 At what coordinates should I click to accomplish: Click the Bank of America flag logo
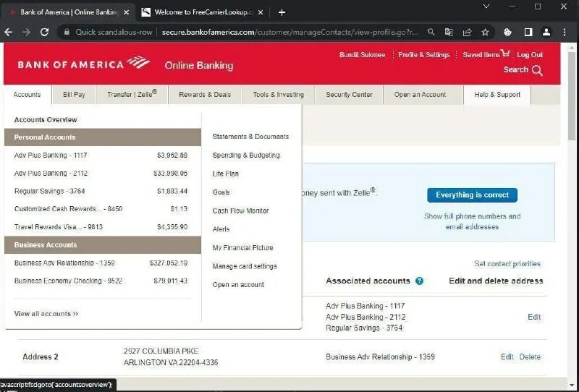point(138,62)
